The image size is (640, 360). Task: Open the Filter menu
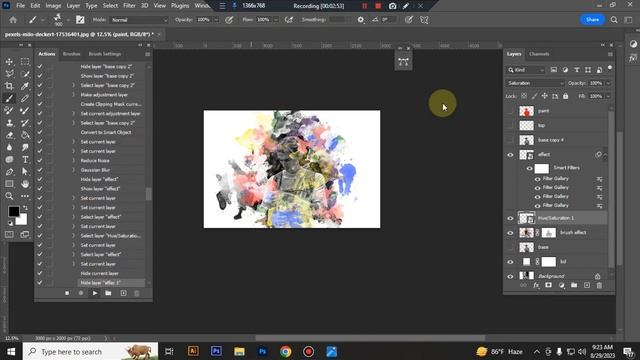[129, 6]
